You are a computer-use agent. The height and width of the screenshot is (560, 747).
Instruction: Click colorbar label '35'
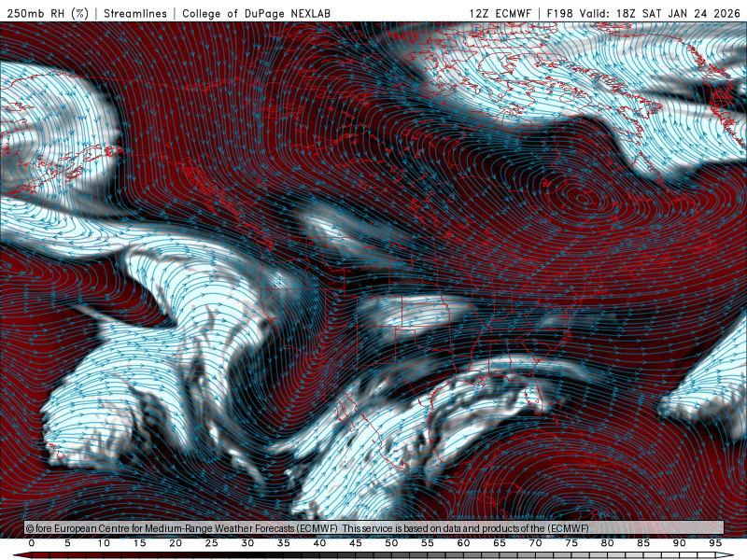pos(284,543)
